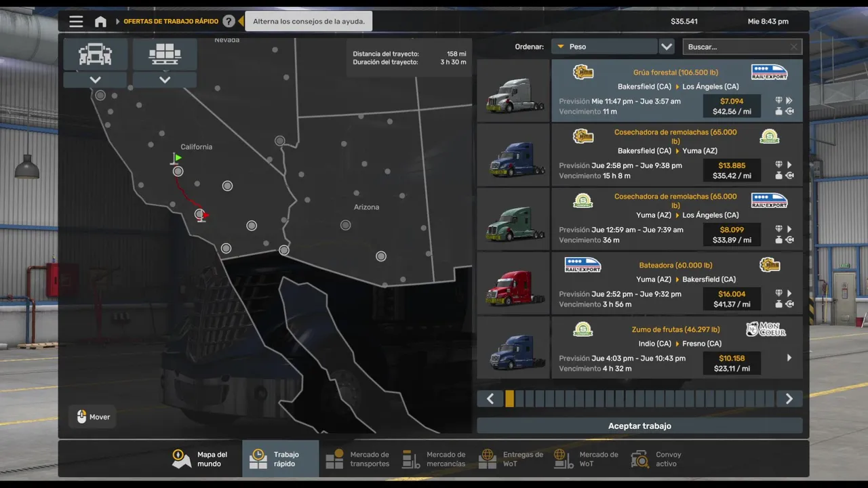This screenshot has width=868, height=488.
Task: Open the Ordenar dropdown showing Peso
Action: tap(604, 47)
